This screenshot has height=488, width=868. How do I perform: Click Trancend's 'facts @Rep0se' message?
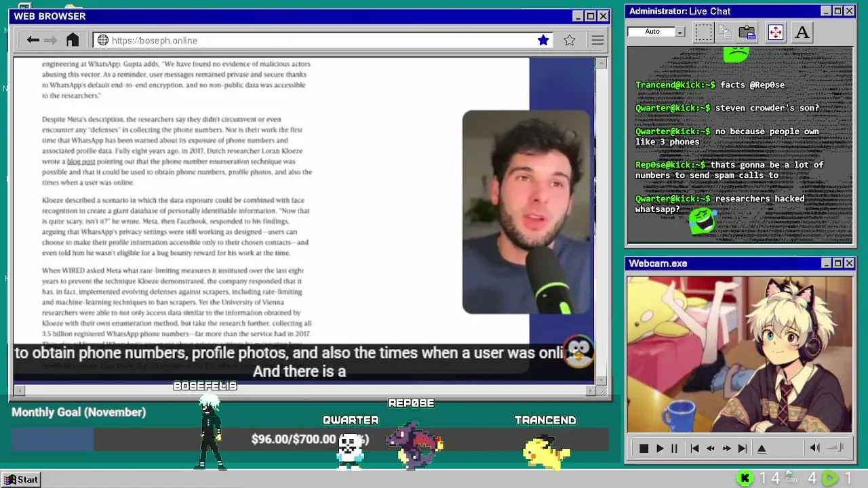pyautogui.click(x=710, y=85)
